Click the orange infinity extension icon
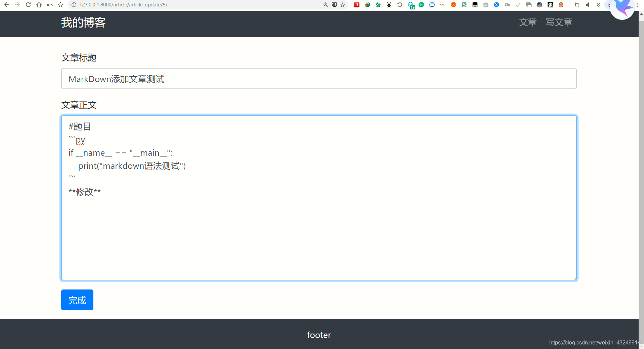644x349 pixels. tap(454, 5)
